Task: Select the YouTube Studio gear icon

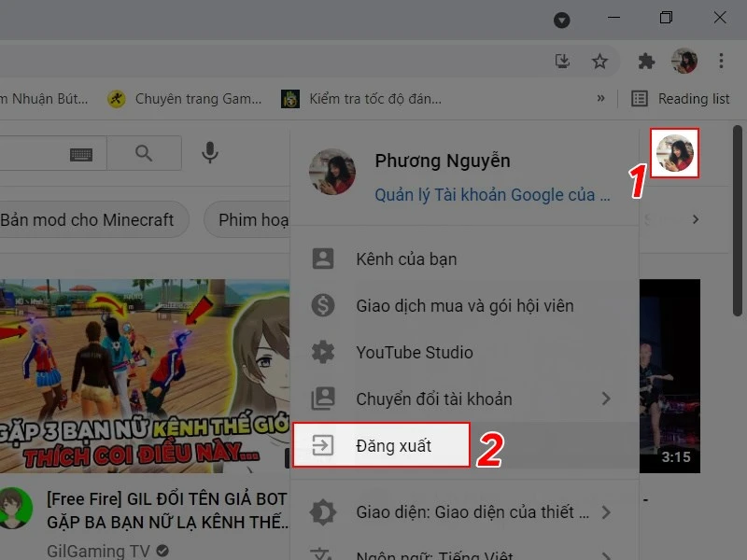Action: coord(324,352)
